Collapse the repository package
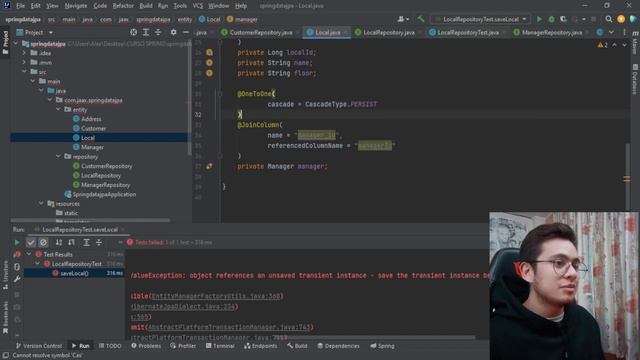The width and height of the screenshot is (640, 360). point(58,156)
